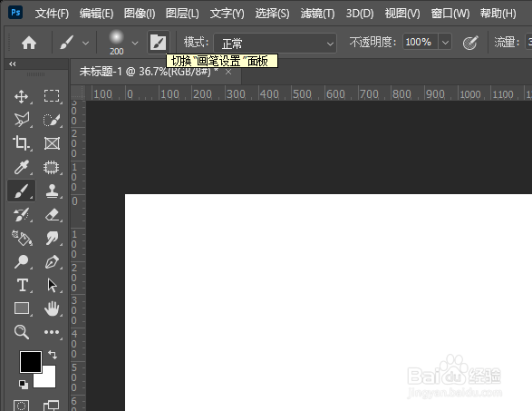Select the History Brush tool
Viewport: 532px width, 411px height.
pos(22,215)
